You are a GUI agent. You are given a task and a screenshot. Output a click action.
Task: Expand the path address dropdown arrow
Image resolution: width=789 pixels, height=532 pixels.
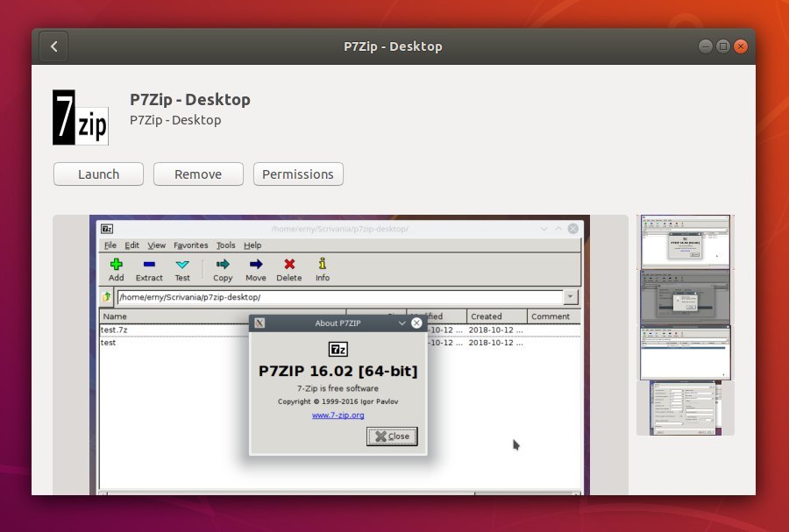(571, 297)
